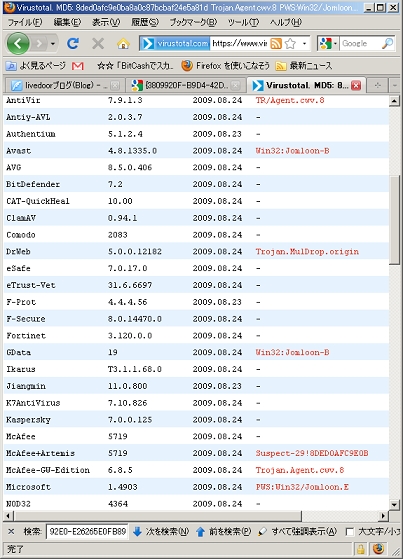
Task: Open 最新ニュース feed bookmark
Action: tap(304, 66)
